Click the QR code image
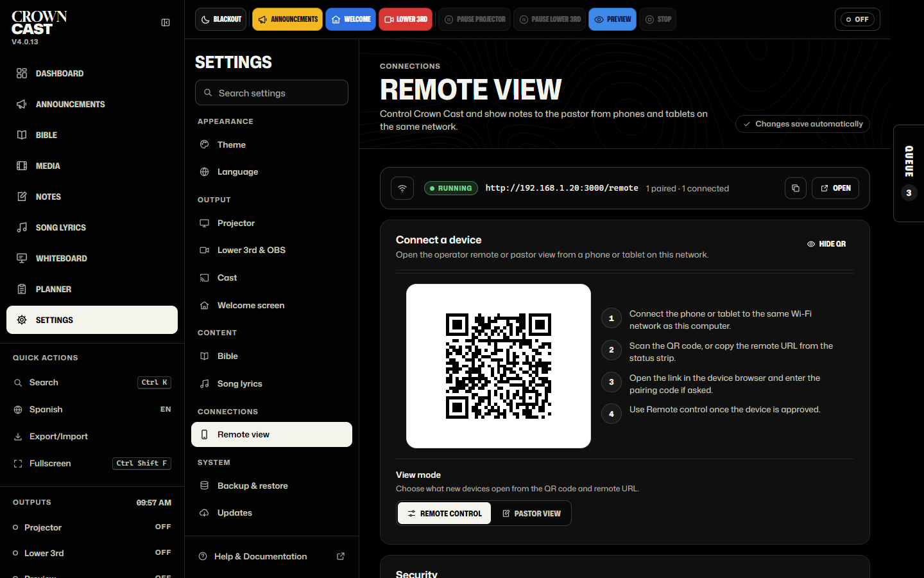Screen dimensions: 924x578 tap(499, 366)
